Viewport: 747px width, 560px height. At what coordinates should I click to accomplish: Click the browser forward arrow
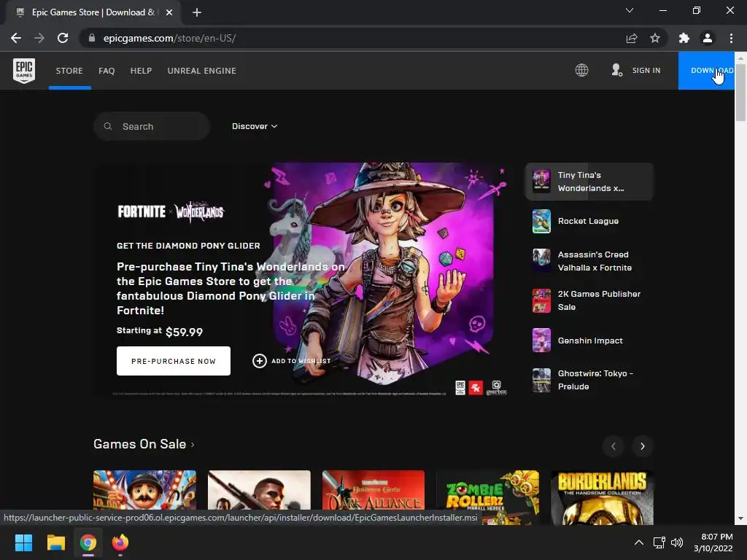point(39,38)
